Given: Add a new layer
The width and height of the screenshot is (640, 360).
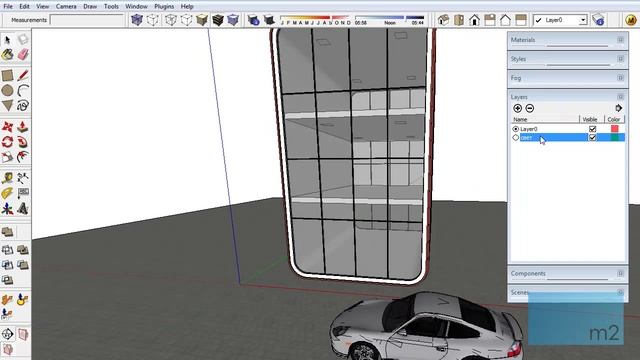Looking at the screenshot, I should click(x=518, y=108).
